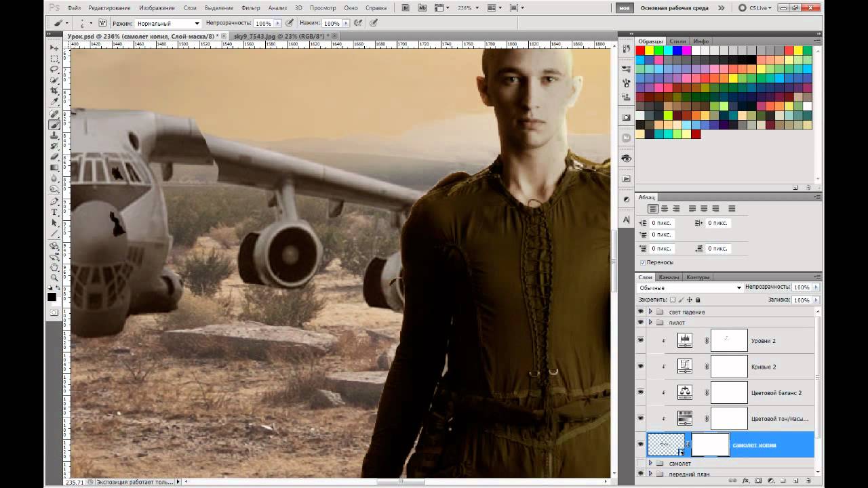Click the Основная рабочая среда workspace button
This screenshot has height=488, width=868.
675,8
